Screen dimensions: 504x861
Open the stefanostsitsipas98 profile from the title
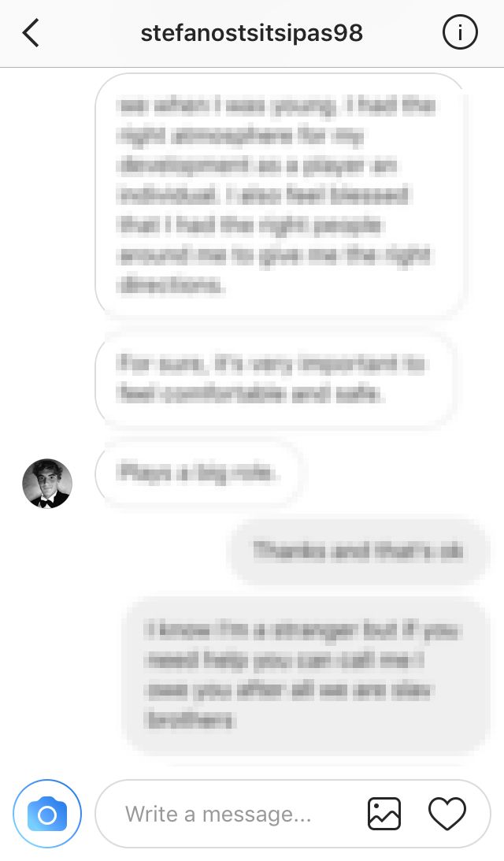point(251,33)
